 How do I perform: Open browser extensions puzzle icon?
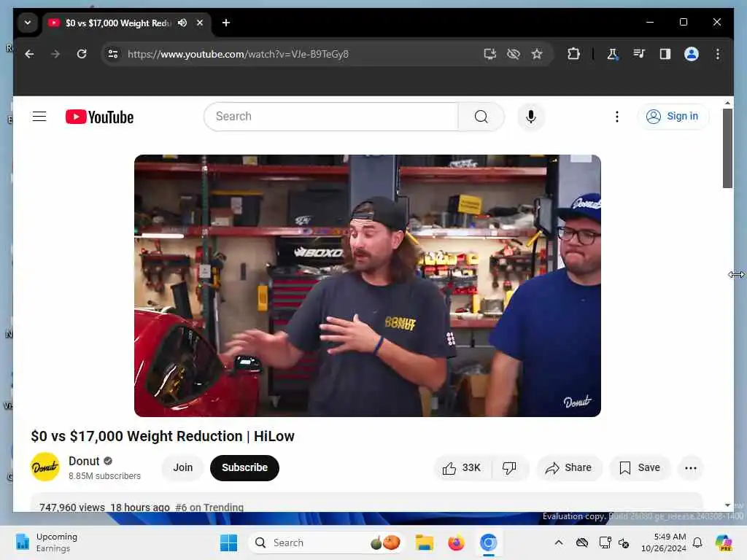(573, 54)
